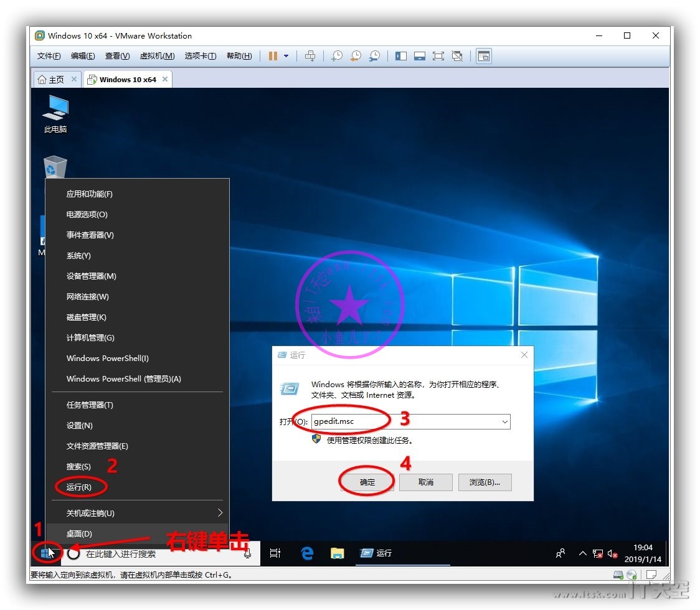700x610 pixels.
Task: Click the Cortana circle icon
Action: click(73, 554)
